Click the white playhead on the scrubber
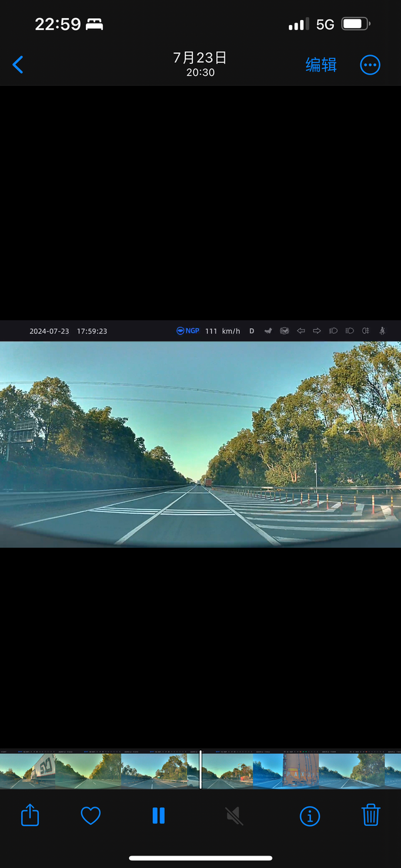Viewport: 401px width, 868px height. (x=200, y=770)
